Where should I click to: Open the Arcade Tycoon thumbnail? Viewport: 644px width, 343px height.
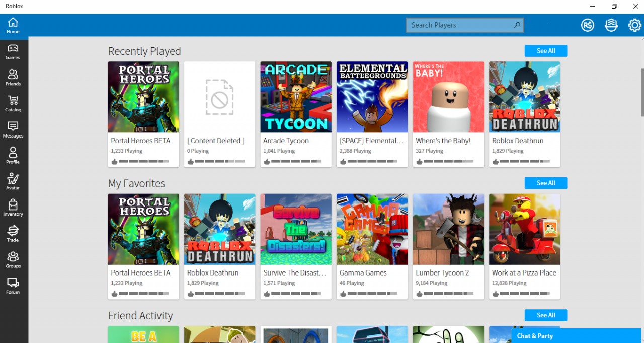[x=296, y=97]
